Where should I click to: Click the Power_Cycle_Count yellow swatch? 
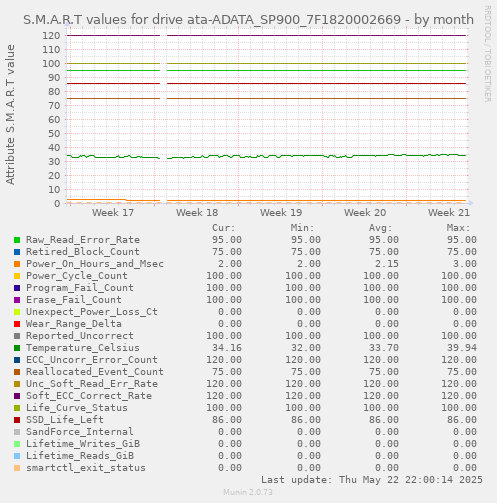17,276
